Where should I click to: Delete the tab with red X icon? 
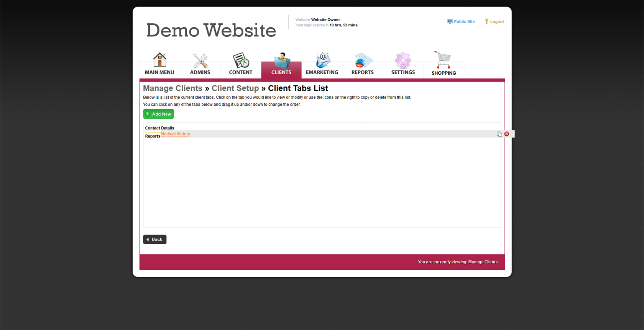click(506, 134)
